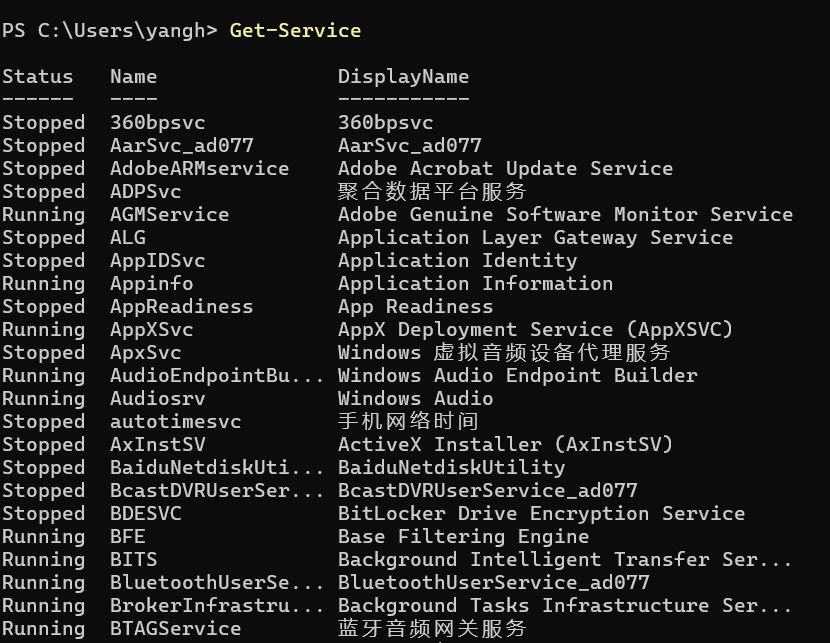Click Application Layer Gateway Service text
This screenshot has height=643, width=830.
pos(535,237)
